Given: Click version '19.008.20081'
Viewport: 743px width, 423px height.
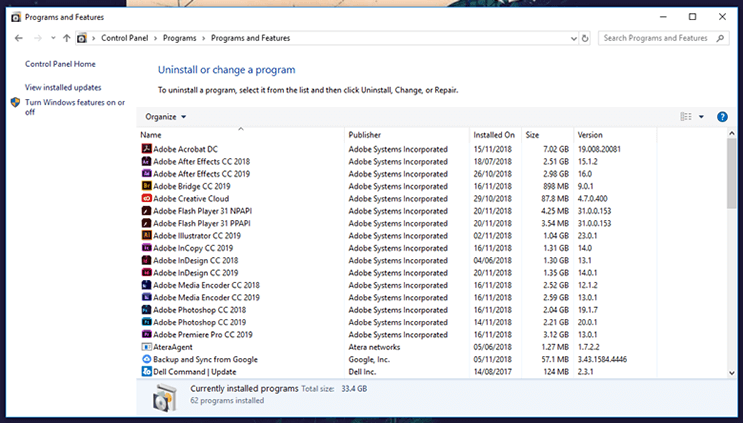Looking at the screenshot, I should (x=599, y=149).
